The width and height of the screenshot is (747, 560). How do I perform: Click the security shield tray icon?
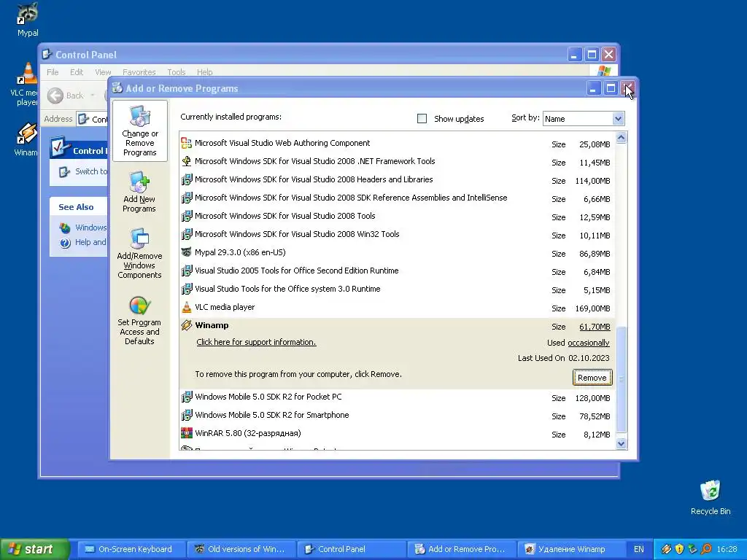click(679, 549)
